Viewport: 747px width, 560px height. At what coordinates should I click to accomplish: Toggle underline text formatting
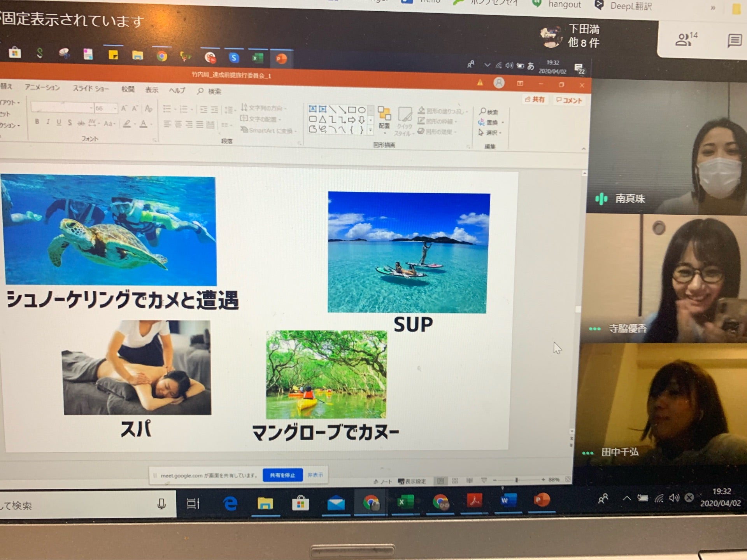coord(59,122)
